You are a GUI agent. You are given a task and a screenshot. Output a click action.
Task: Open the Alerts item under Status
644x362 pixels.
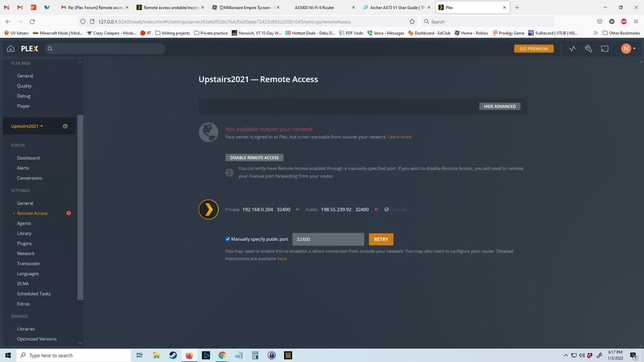(23, 168)
